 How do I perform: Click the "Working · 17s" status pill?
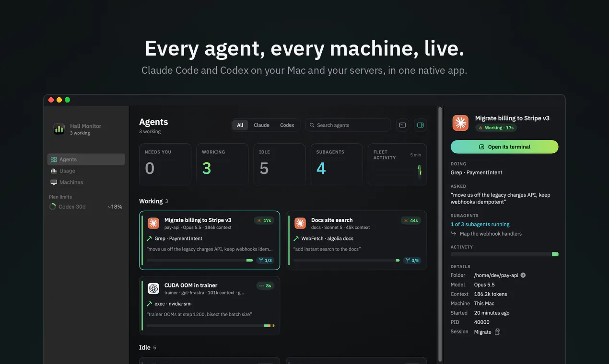point(496,128)
